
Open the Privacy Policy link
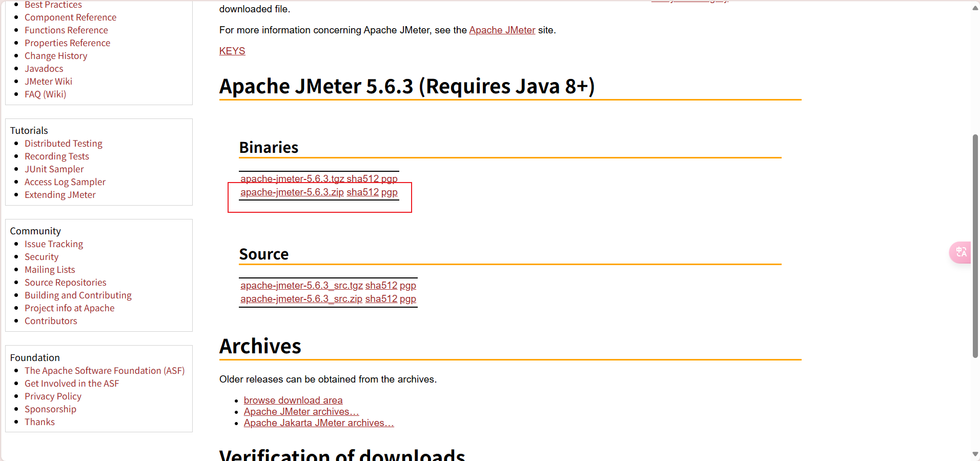pos(53,396)
